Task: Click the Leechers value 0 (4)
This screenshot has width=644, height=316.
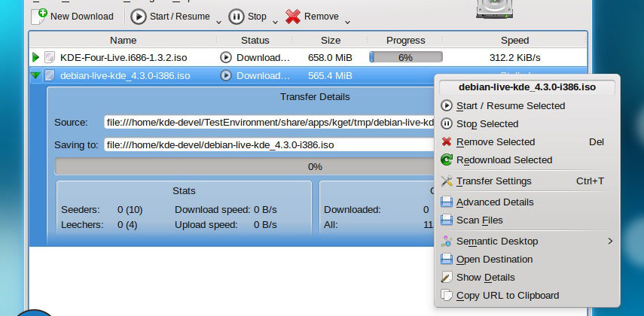Action: (127, 225)
